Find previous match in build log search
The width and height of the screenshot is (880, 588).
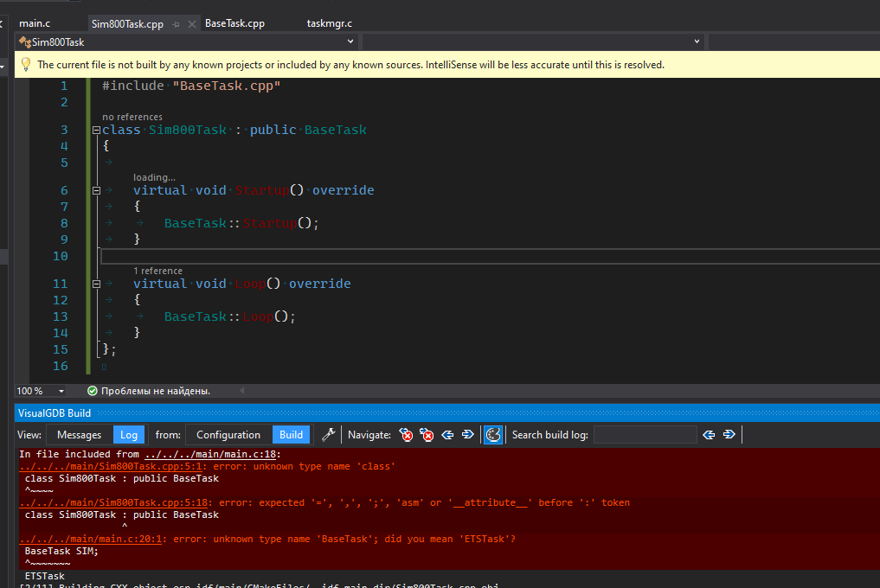tap(710, 435)
